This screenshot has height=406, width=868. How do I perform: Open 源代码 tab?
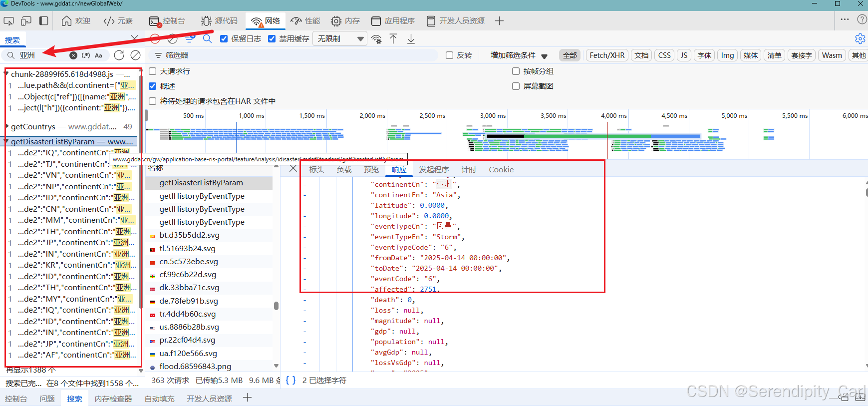tap(219, 21)
